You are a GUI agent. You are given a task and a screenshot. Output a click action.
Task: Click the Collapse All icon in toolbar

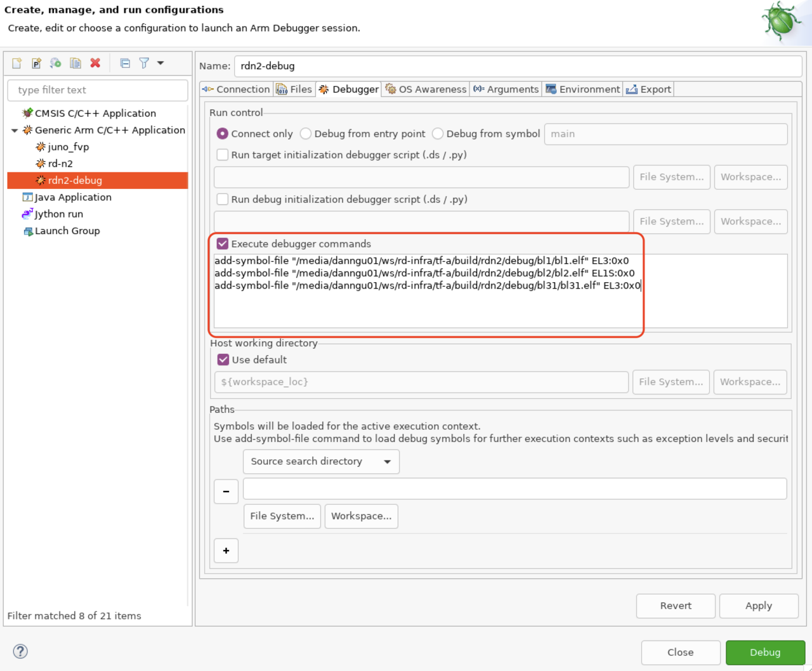(125, 63)
